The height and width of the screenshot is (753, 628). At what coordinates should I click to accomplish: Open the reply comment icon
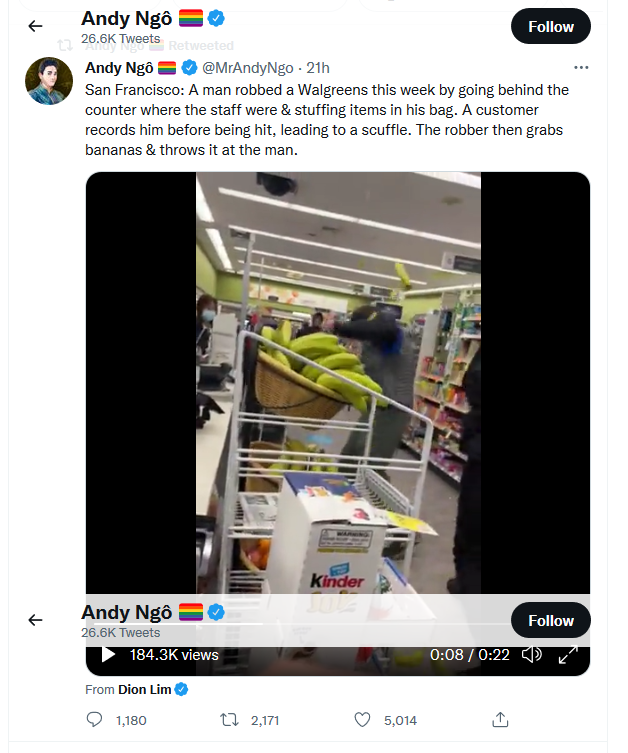click(x=94, y=720)
